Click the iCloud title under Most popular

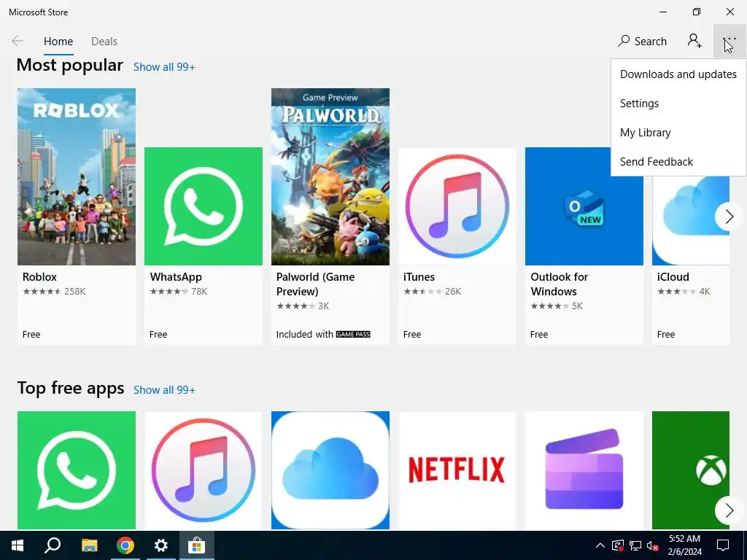pos(673,276)
